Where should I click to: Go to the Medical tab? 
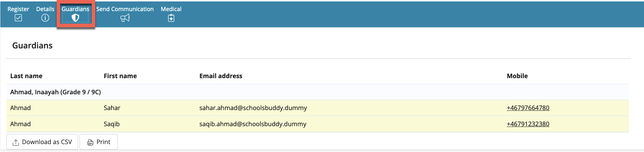tap(171, 9)
